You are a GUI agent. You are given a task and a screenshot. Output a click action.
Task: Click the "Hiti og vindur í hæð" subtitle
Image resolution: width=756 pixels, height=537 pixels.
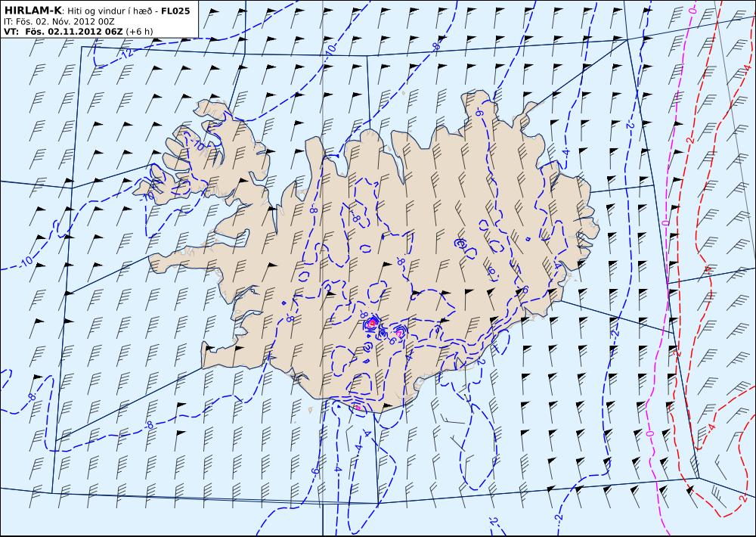110,11
